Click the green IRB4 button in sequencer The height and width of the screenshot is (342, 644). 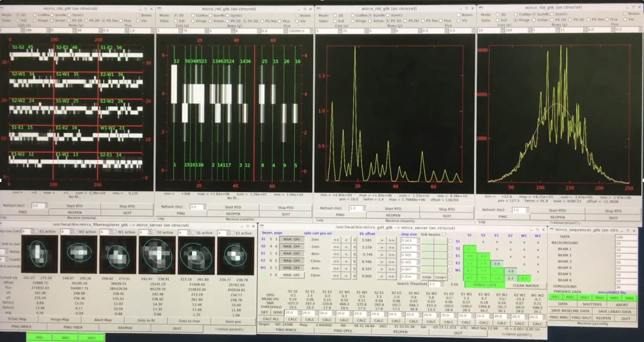tap(599, 298)
